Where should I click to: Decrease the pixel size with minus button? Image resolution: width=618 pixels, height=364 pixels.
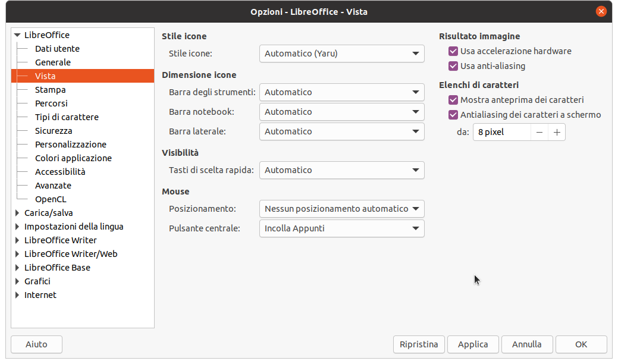[x=539, y=132]
